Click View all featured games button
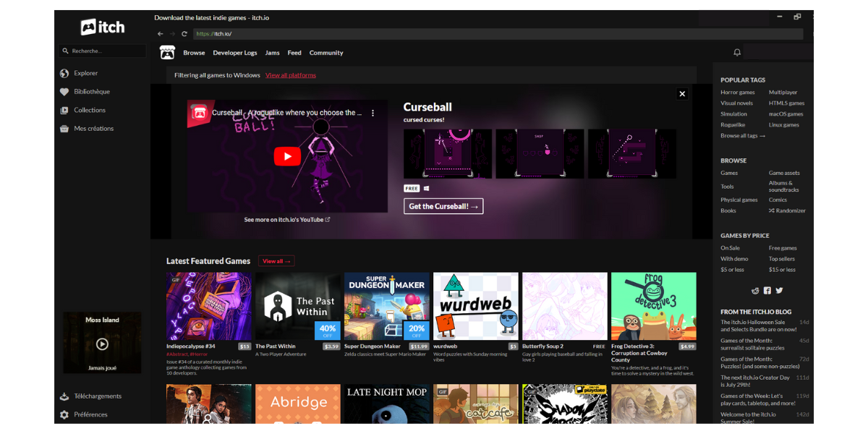The width and height of the screenshot is (868, 434). point(276,261)
